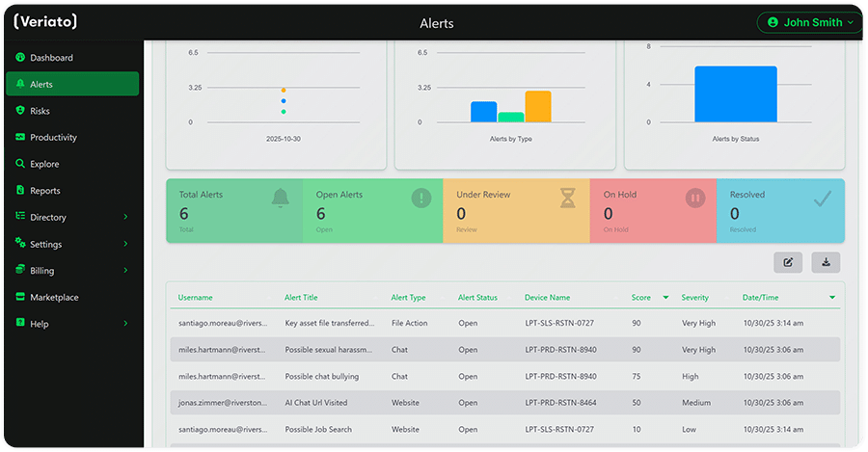Click the Marketplace icon in sidebar
Image resolution: width=868 pixels, height=452 pixels.
click(x=20, y=298)
